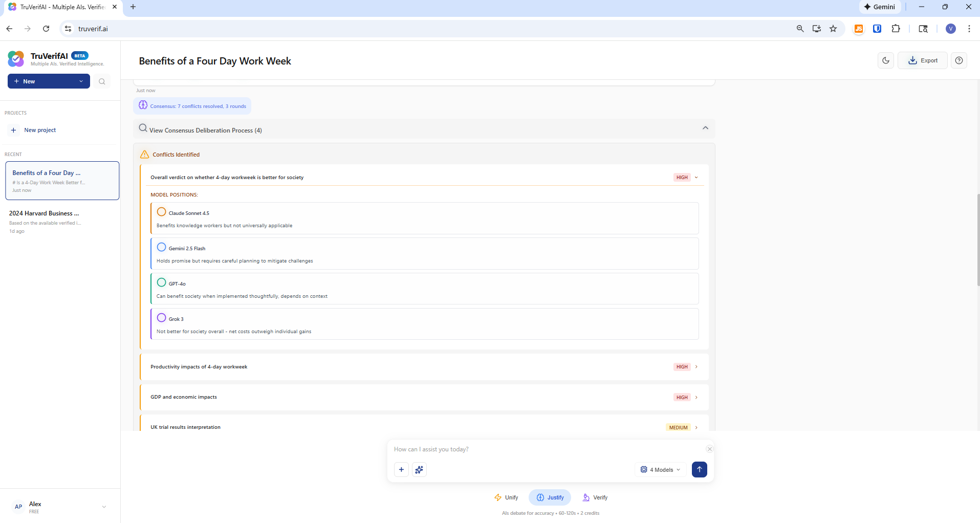Viewport: 980px width, 523px height.
Task: Attach a file using the plus icon
Action: click(401, 469)
